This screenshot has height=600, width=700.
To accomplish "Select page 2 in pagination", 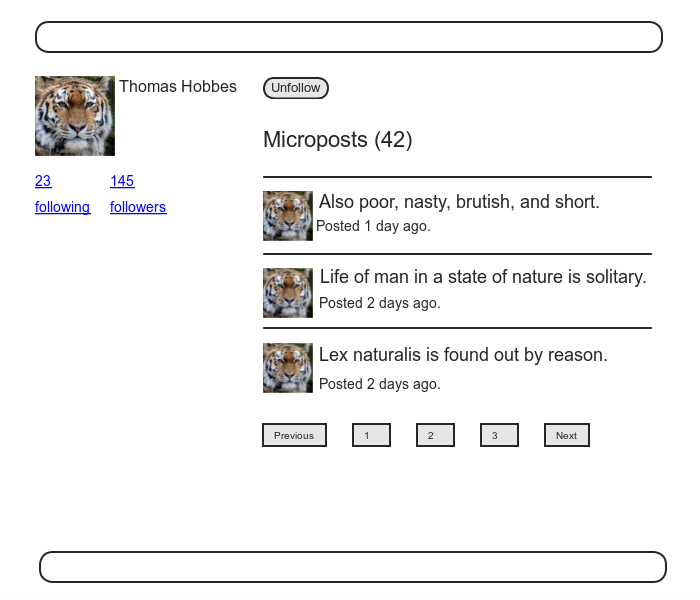I will [435, 435].
